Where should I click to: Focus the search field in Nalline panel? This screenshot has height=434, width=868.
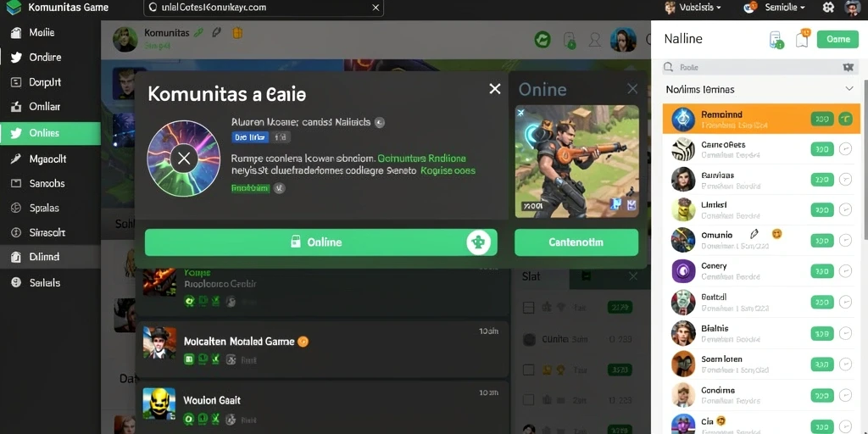click(759, 68)
